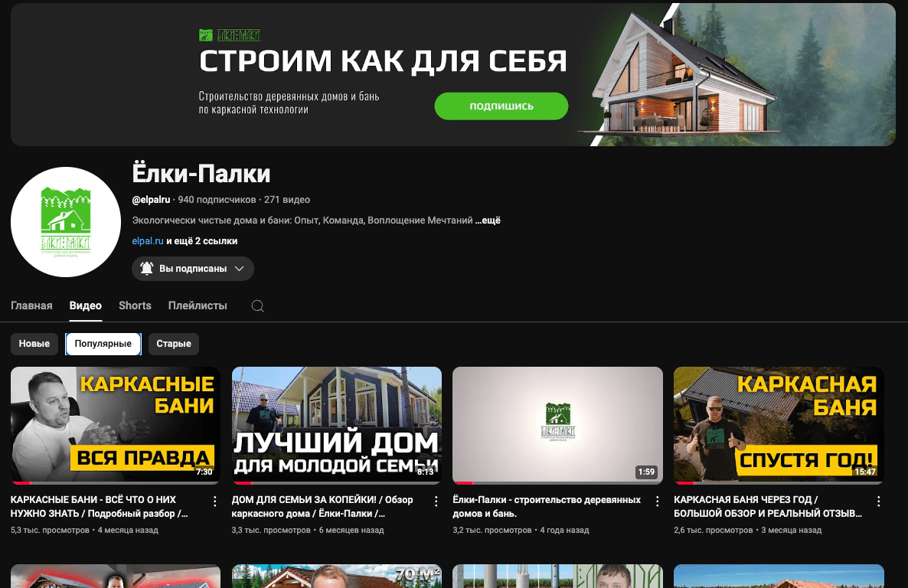Open the ЛУЧШИЙ ДОМ video thumbnail
The image size is (908, 588).
click(x=337, y=425)
